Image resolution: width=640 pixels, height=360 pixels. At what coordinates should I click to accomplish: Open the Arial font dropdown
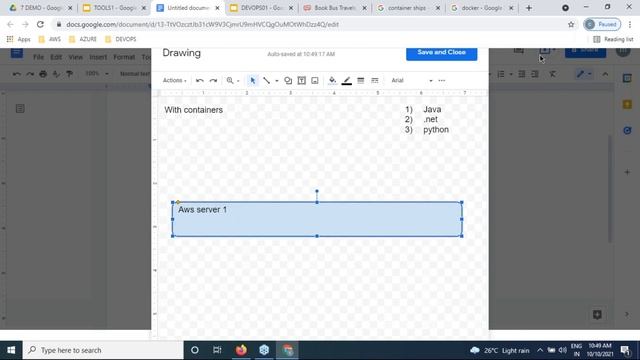(411, 80)
